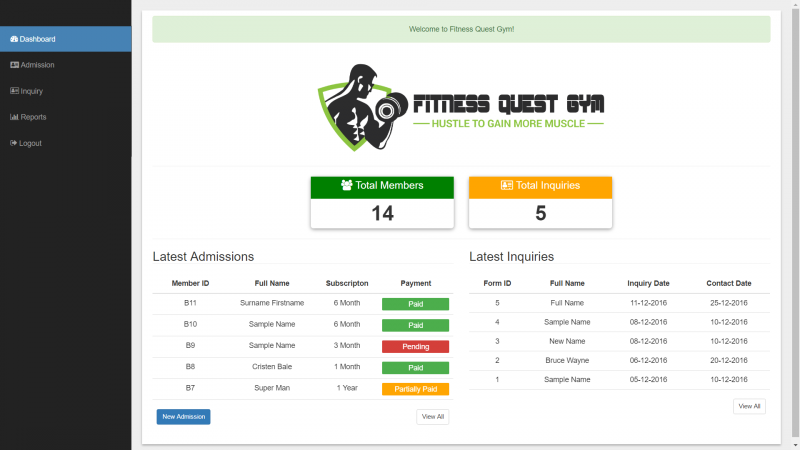The width and height of the screenshot is (800, 450).
Task: Open the Reports menu item
Action: click(33, 117)
